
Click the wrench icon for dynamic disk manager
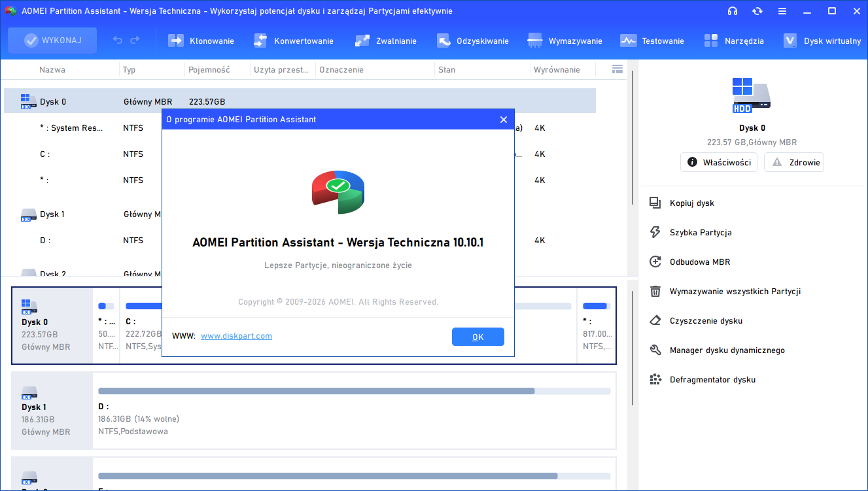[655, 350]
